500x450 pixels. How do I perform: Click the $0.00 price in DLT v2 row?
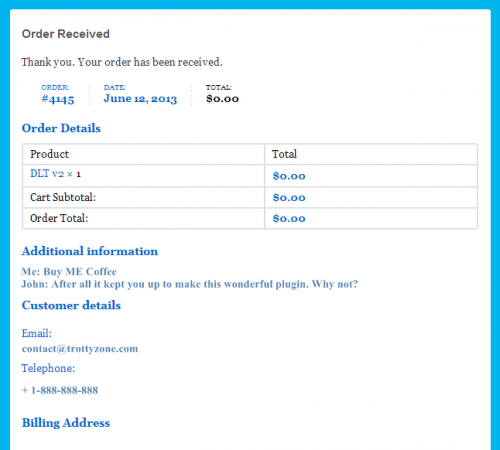point(289,176)
